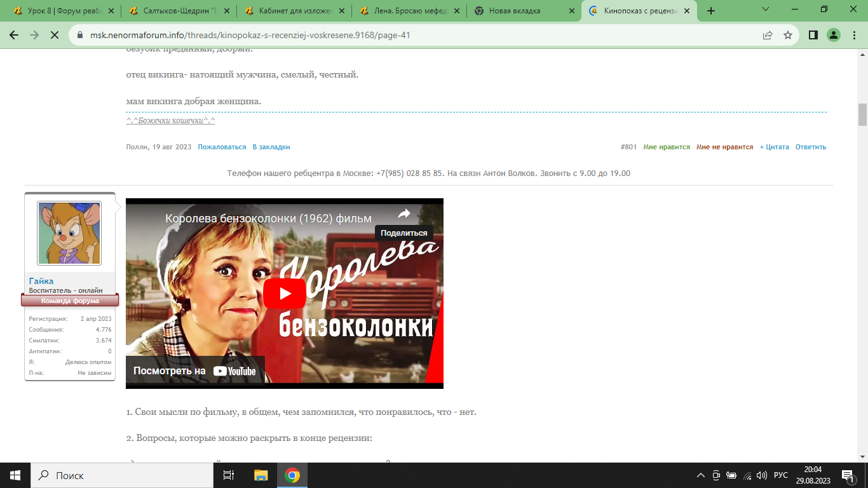
Task: Expand the tab search chevron
Action: pyautogui.click(x=765, y=10)
